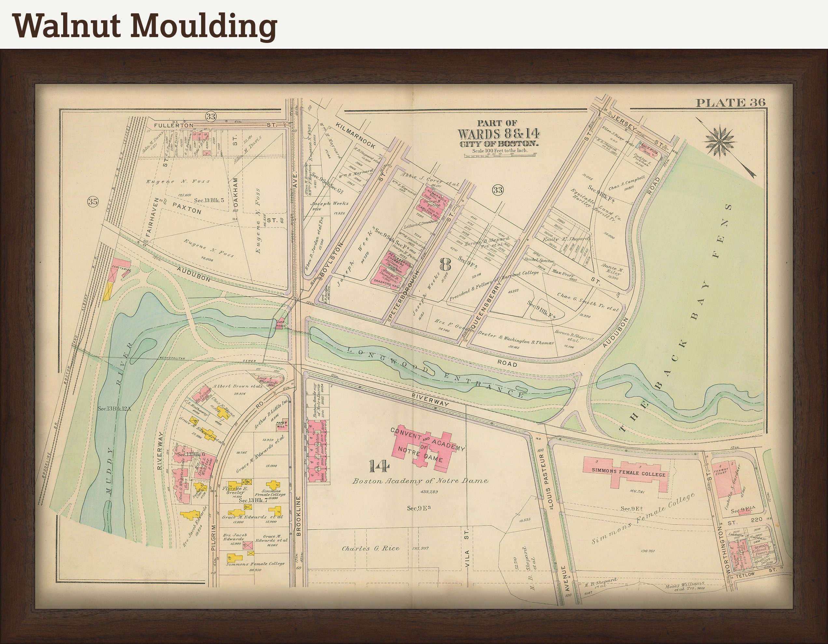The width and height of the screenshot is (828, 644).
Task: Select the 'Florette E. Greeley' parcel
Action: [236, 490]
